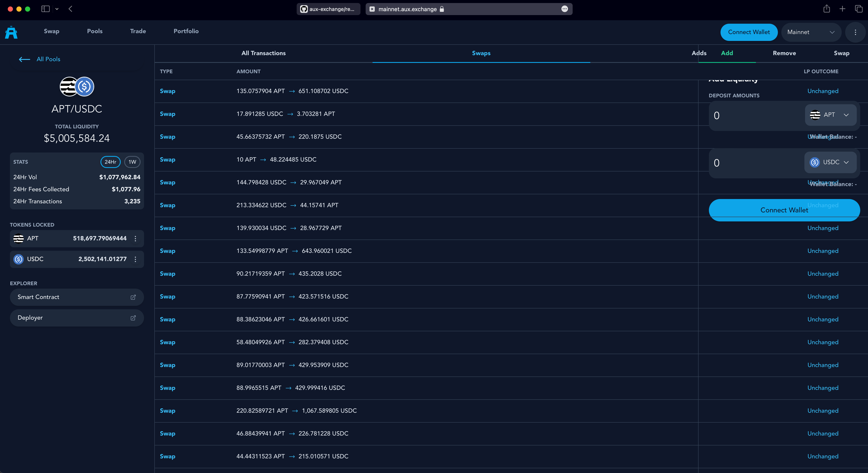This screenshot has height=473, width=868.
Task: Switch to All Transactions tab
Action: coord(263,53)
